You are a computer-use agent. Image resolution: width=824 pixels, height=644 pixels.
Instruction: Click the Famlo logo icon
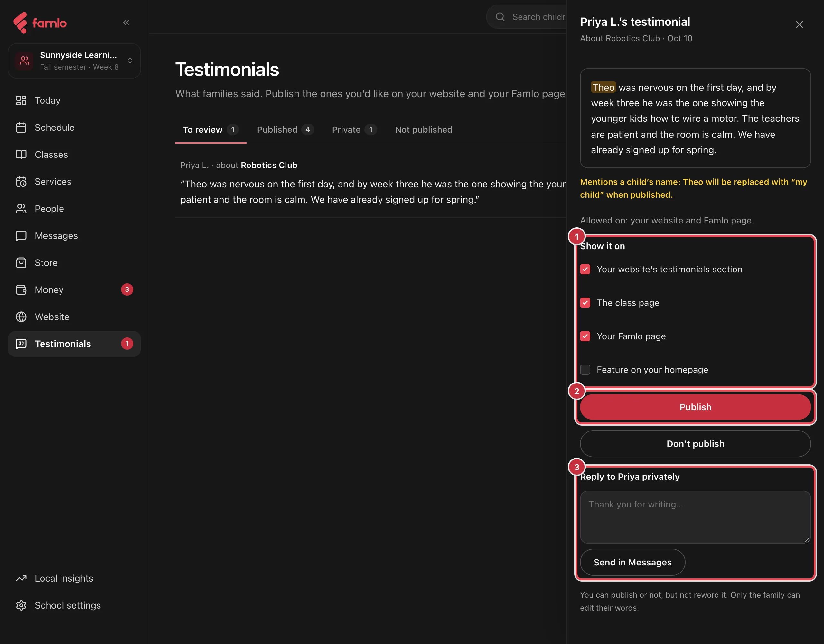click(20, 23)
